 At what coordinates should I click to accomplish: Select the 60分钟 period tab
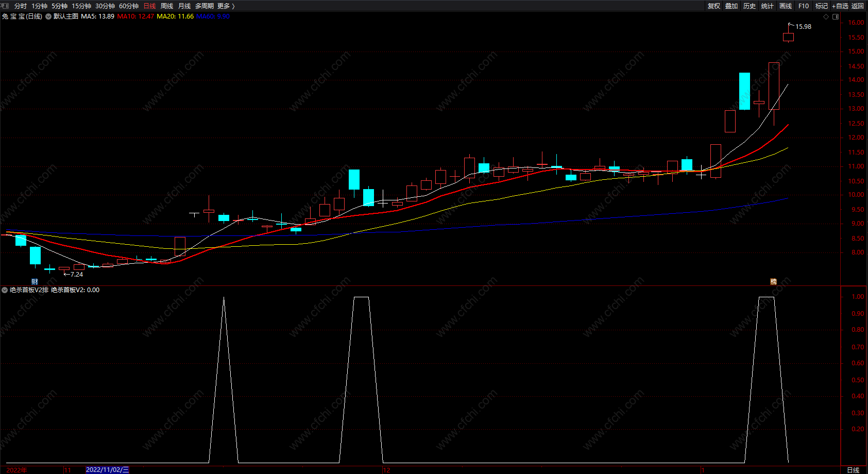[x=129, y=6]
